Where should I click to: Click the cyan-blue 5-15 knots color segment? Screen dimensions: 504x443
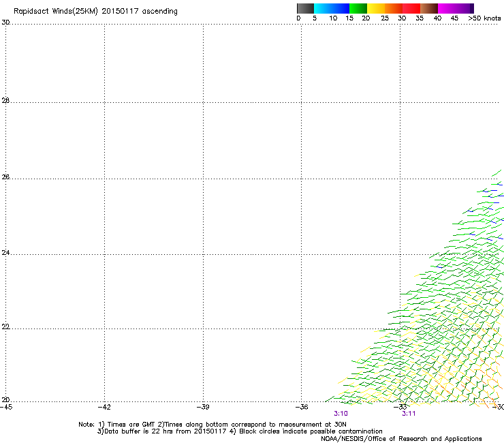(x=332, y=8)
